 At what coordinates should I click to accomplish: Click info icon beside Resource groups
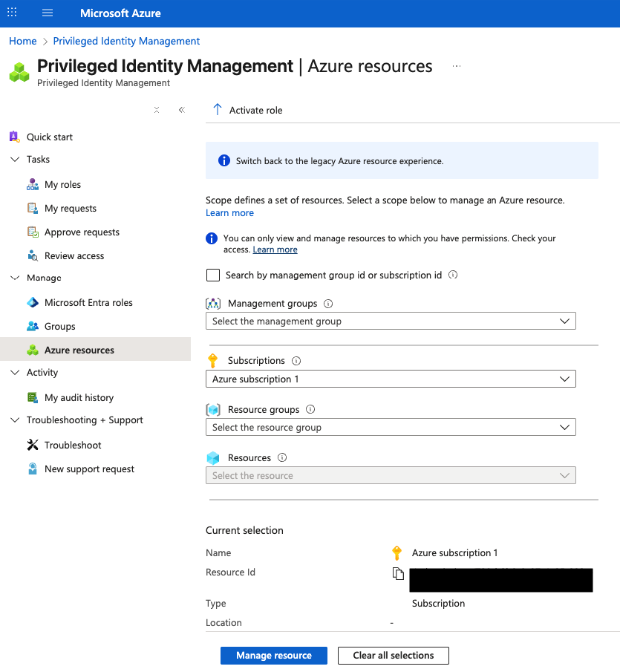[x=310, y=409]
